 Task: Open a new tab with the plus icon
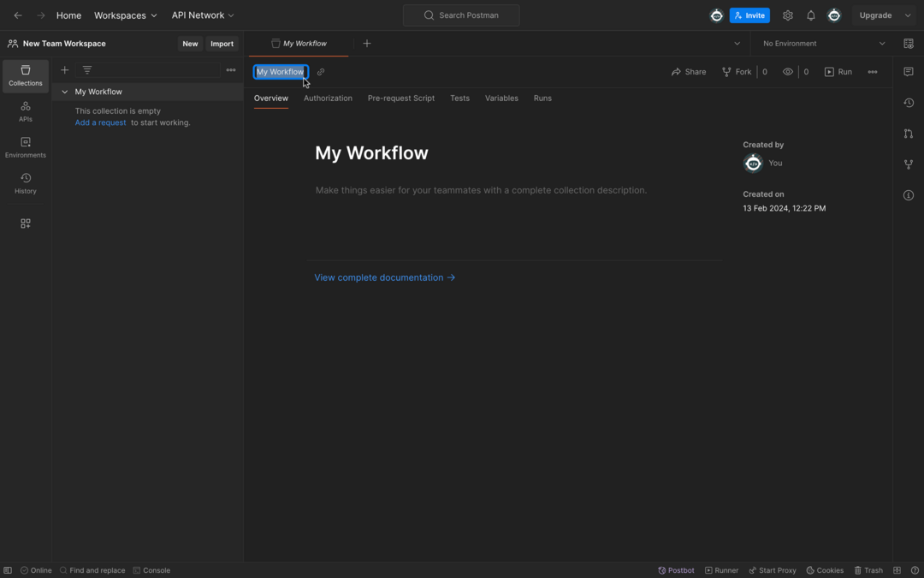pos(366,44)
